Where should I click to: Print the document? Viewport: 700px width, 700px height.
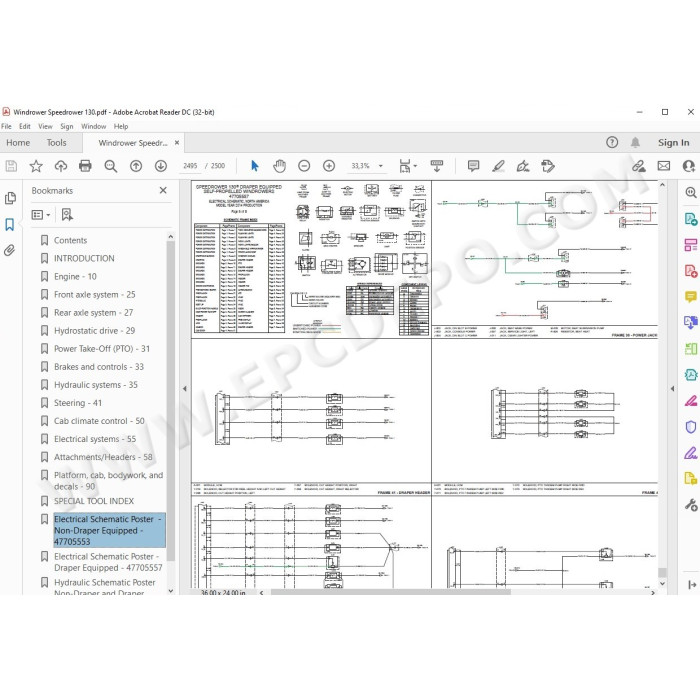click(85, 166)
